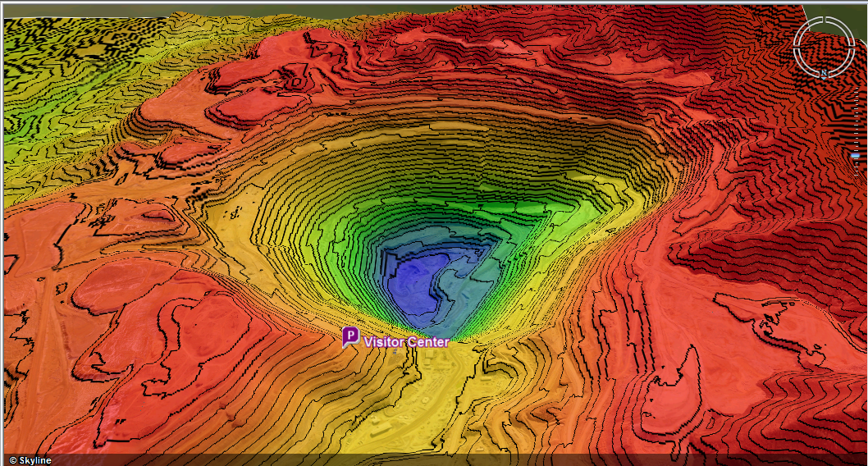The width and height of the screenshot is (868, 466).
Task: Click the N north marker on compass
Action: coord(823,73)
